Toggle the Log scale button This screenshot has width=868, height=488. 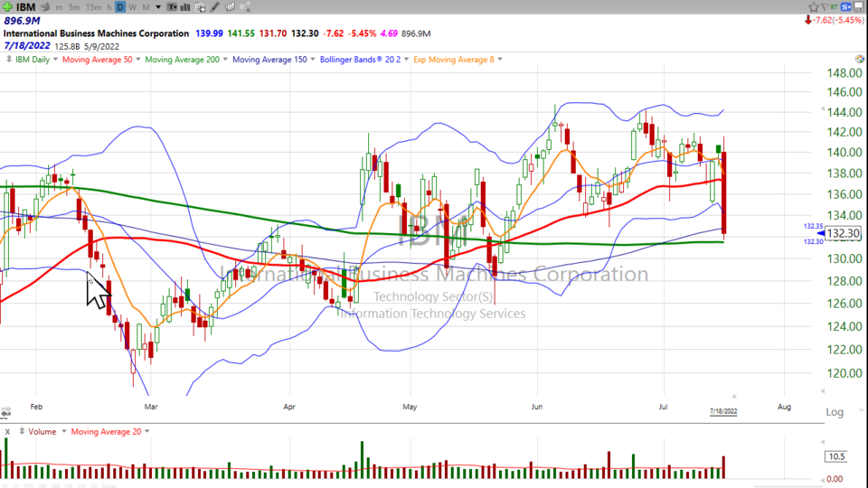[x=835, y=412]
